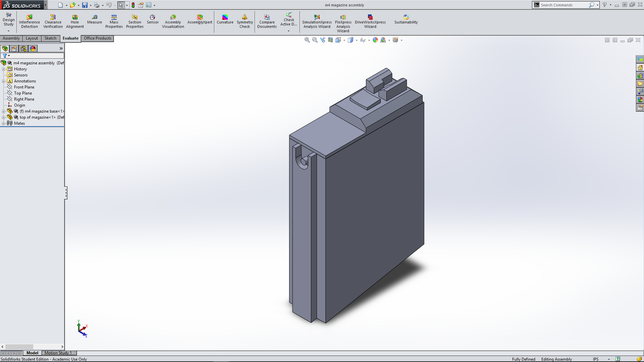The height and width of the screenshot is (362, 644).
Task: Click the Measure tool
Action: [x=94, y=19]
